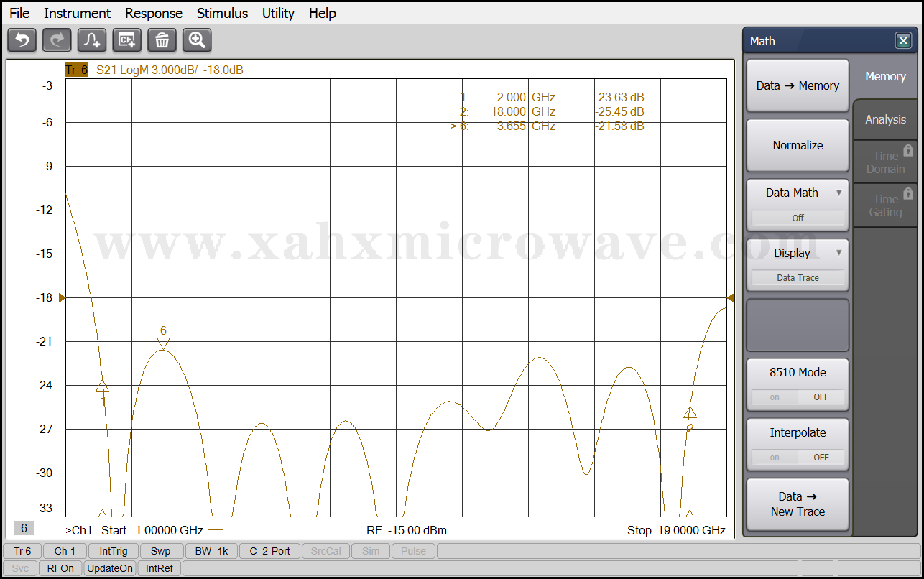Click the Undo arrow icon
The width and height of the screenshot is (924, 579).
22,40
